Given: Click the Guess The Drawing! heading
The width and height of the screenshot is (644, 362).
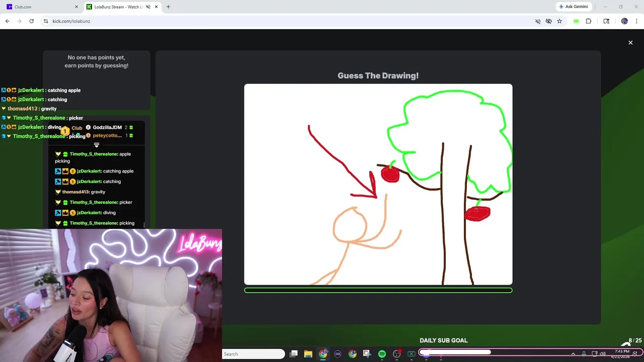Looking at the screenshot, I should [x=378, y=75].
